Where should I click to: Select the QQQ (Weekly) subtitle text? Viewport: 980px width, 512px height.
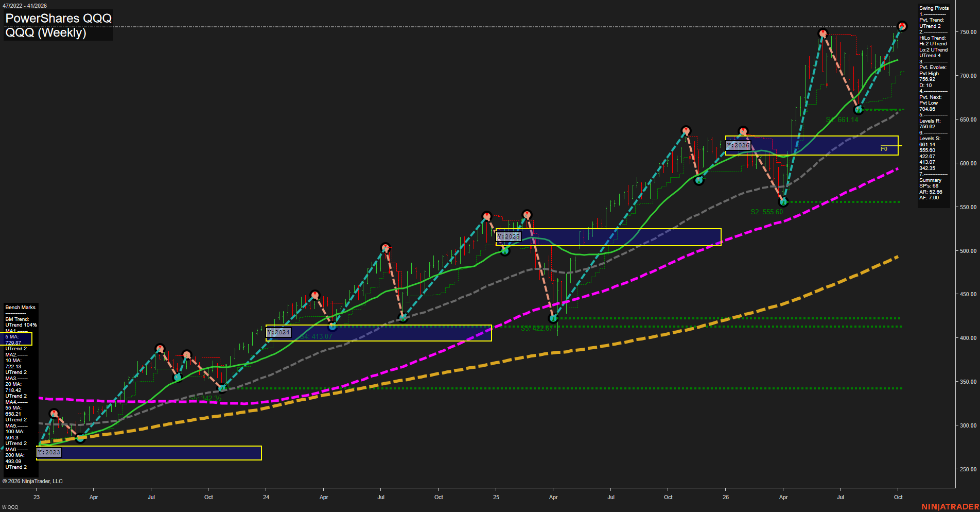[46, 32]
